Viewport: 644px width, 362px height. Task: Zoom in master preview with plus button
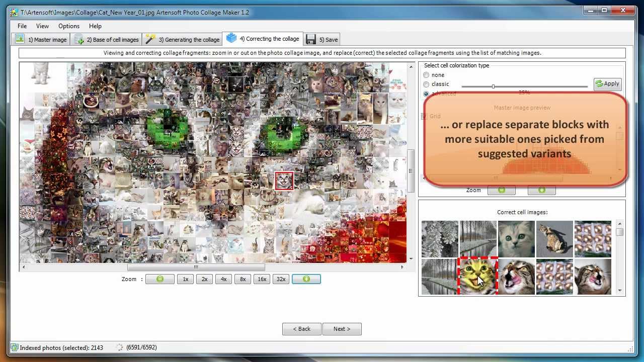(x=542, y=190)
